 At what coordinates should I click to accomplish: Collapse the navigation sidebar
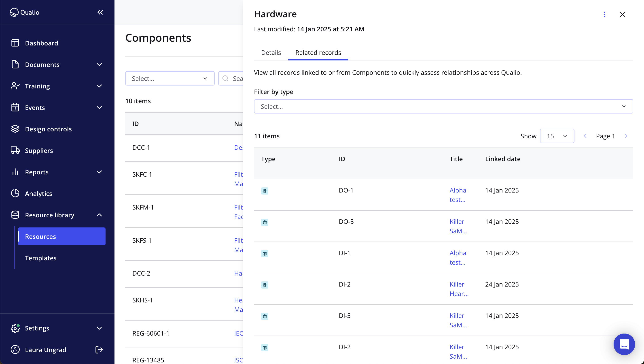pos(100,12)
